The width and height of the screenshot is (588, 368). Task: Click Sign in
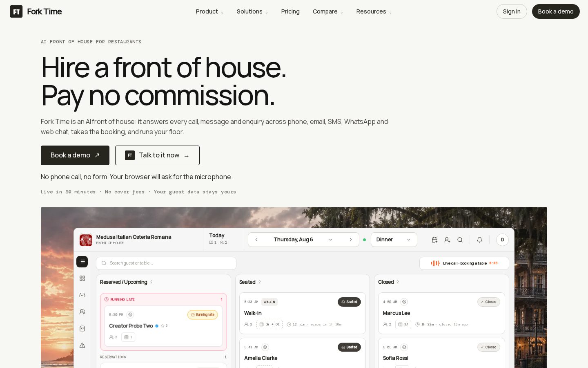[512, 11]
